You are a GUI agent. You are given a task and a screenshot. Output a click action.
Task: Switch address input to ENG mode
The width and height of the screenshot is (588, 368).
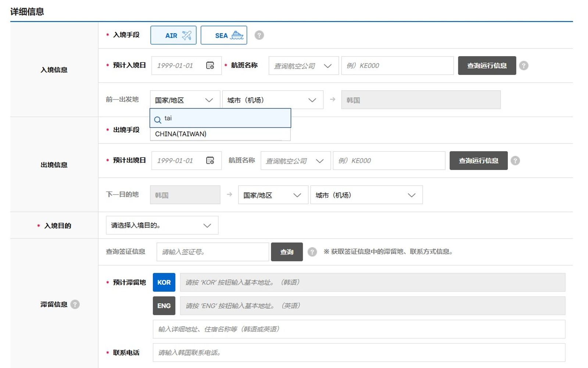point(164,306)
